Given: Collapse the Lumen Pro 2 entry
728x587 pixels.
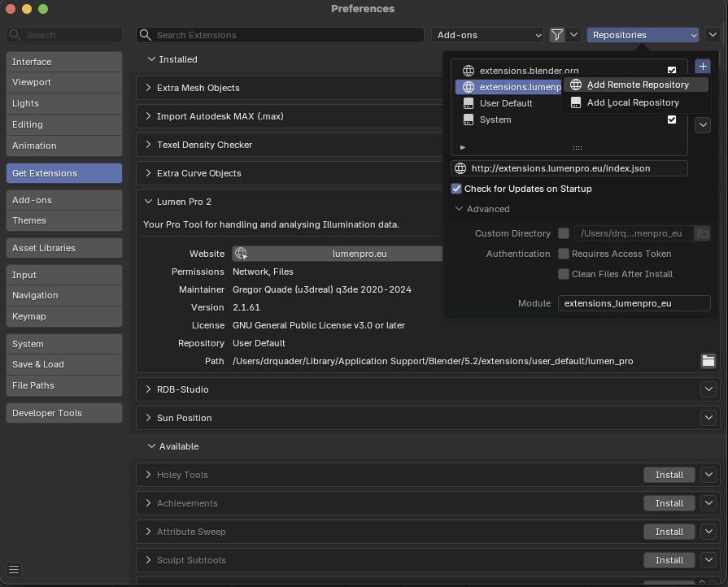Looking at the screenshot, I should (148, 202).
